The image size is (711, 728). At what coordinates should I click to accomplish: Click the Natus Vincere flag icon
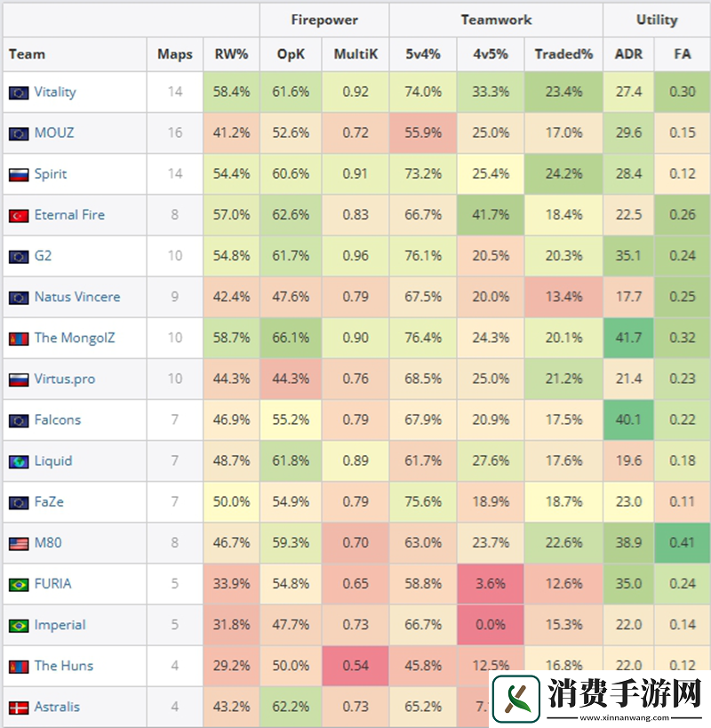[x=19, y=298]
